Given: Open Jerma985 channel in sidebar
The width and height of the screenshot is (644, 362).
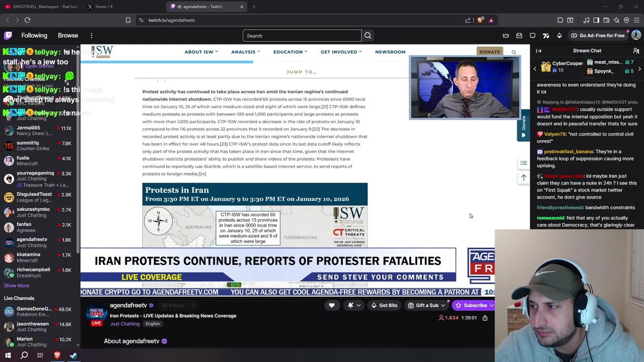Looking at the screenshot, I should pyautogui.click(x=39, y=131).
